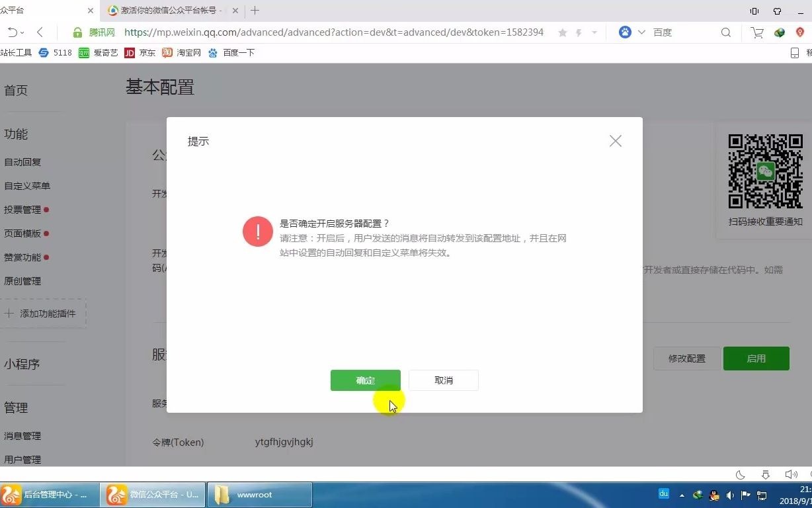Open search using the magnifier icon
This screenshot has height=508, width=812.
726,32
